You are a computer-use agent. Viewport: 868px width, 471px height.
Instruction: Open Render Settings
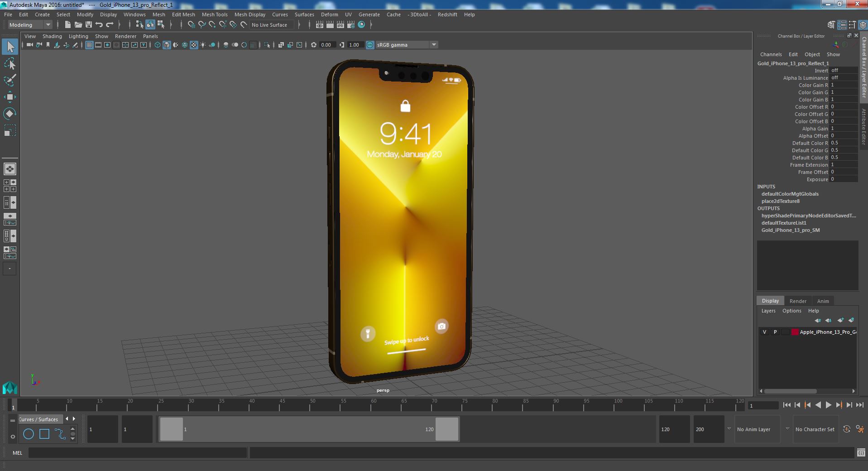tap(351, 25)
